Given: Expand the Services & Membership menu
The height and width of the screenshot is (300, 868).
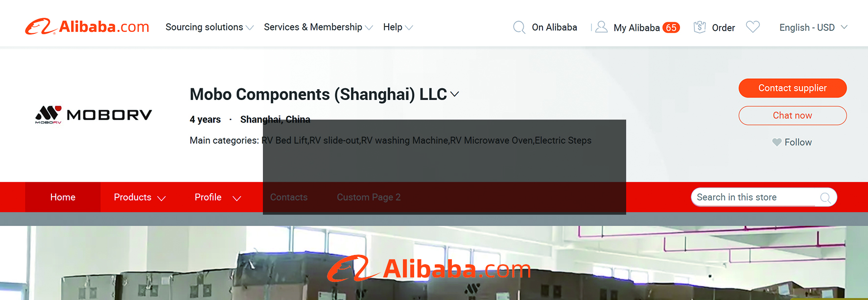Looking at the screenshot, I should (318, 27).
